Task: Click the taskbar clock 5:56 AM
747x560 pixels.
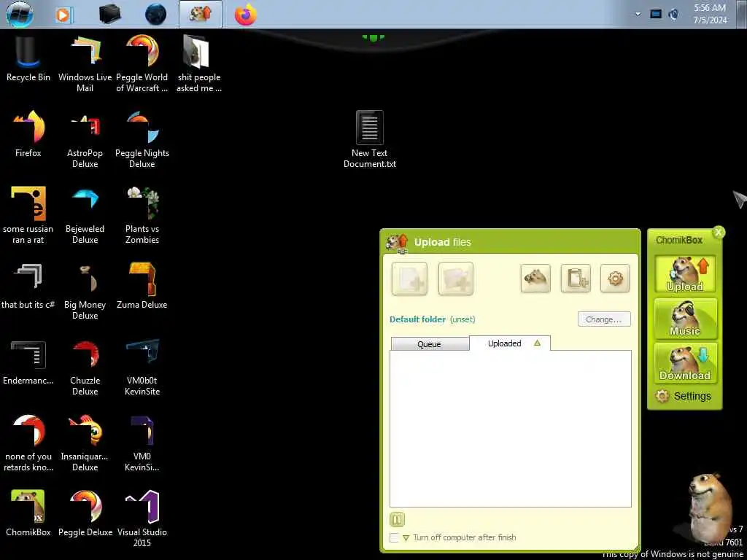Action: 710,14
